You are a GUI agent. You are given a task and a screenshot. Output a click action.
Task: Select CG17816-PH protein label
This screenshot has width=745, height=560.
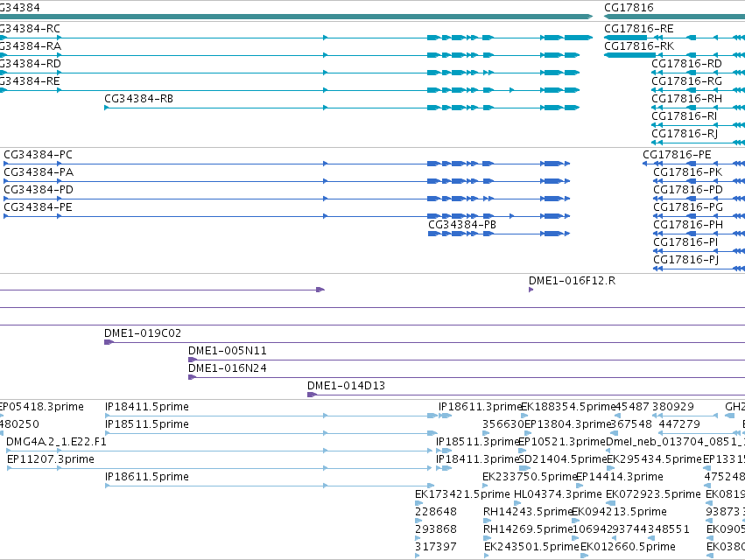point(688,225)
